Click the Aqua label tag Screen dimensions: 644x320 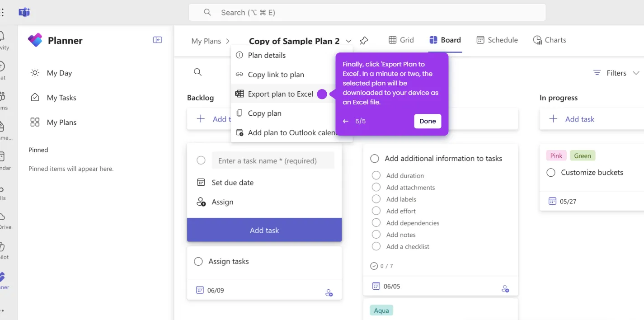point(381,311)
